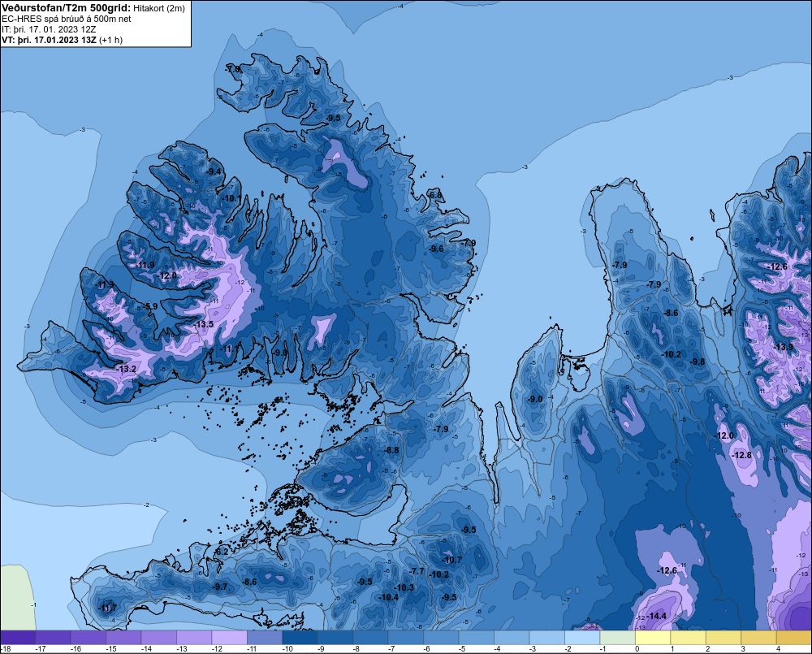Select legend swatch between -14 and -13
This screenshot has height=654, width=812.
click(x=159, y=637)
